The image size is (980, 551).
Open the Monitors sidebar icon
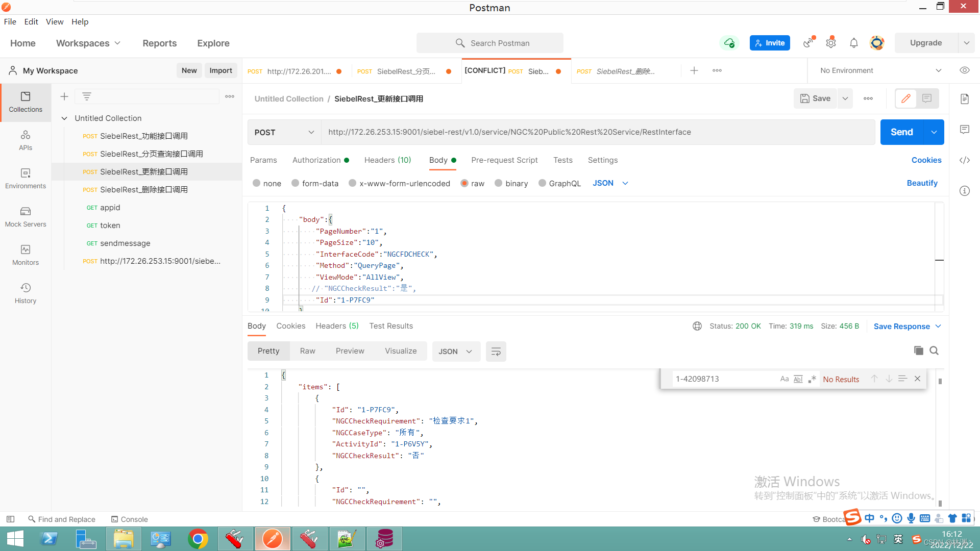click(26, 255)
